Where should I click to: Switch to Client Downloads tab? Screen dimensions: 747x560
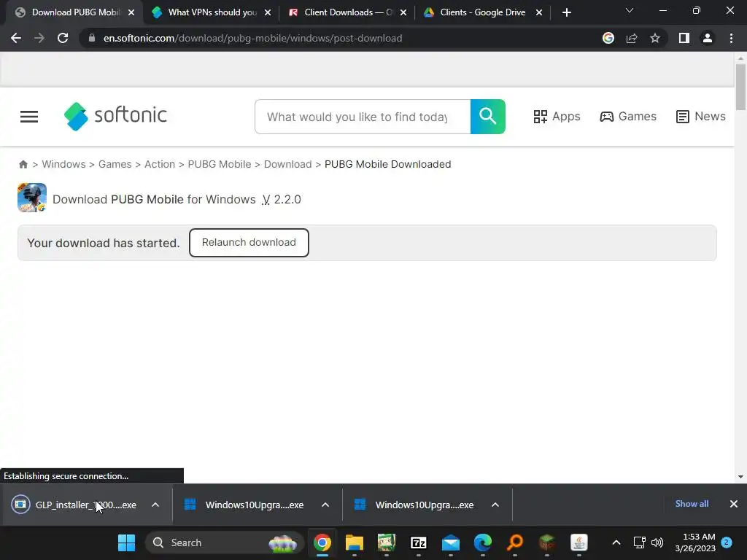(348, 12)
